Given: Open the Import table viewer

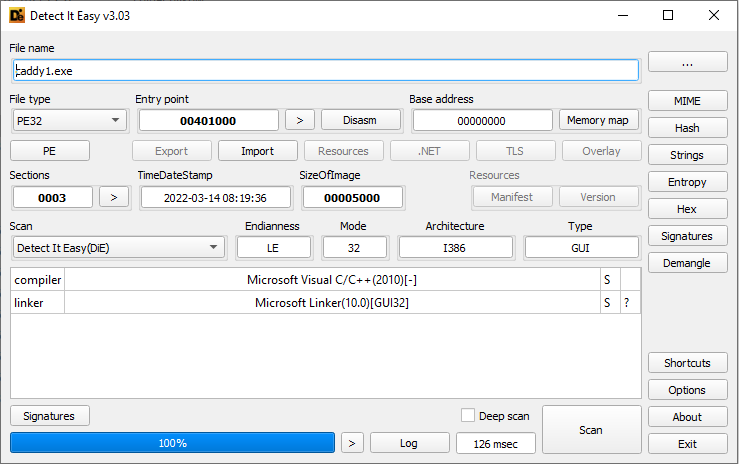Looking at the screenshot, I should [x=257, y=151].
